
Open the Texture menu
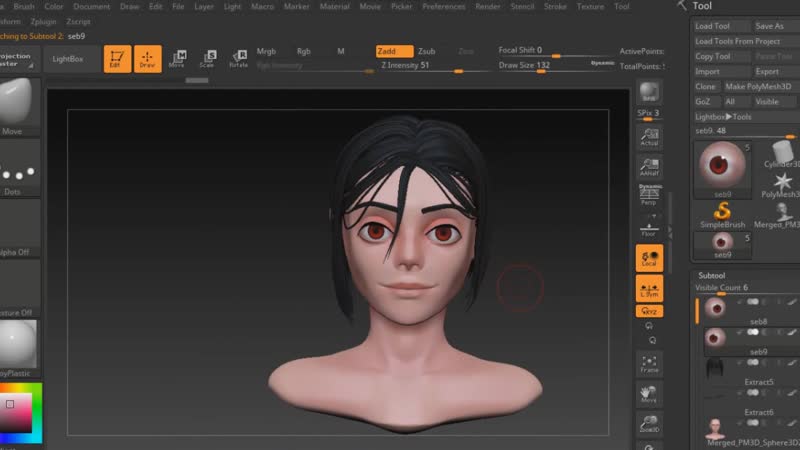(x=590, y=7)
